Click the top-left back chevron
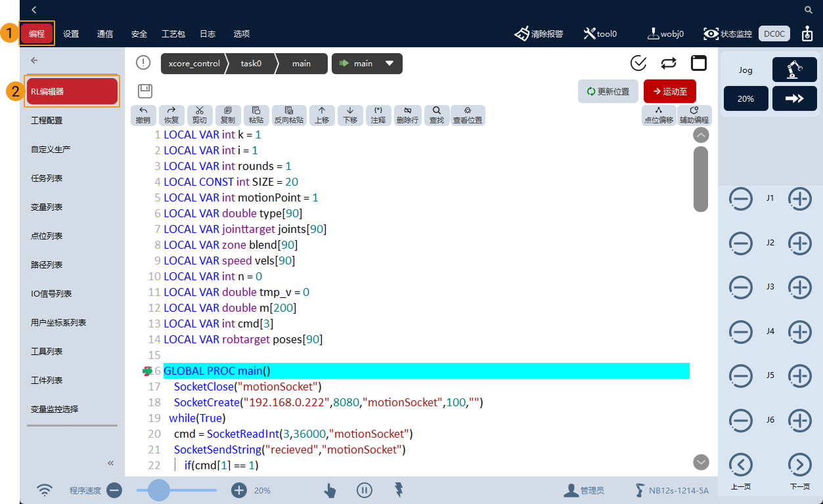The image size is (823, 504). click(34, 10)
